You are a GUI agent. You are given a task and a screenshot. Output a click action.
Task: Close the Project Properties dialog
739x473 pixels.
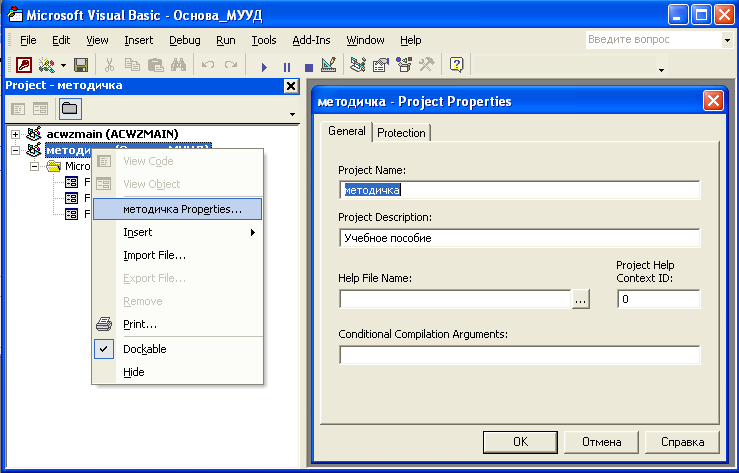[x=713, y=101]
